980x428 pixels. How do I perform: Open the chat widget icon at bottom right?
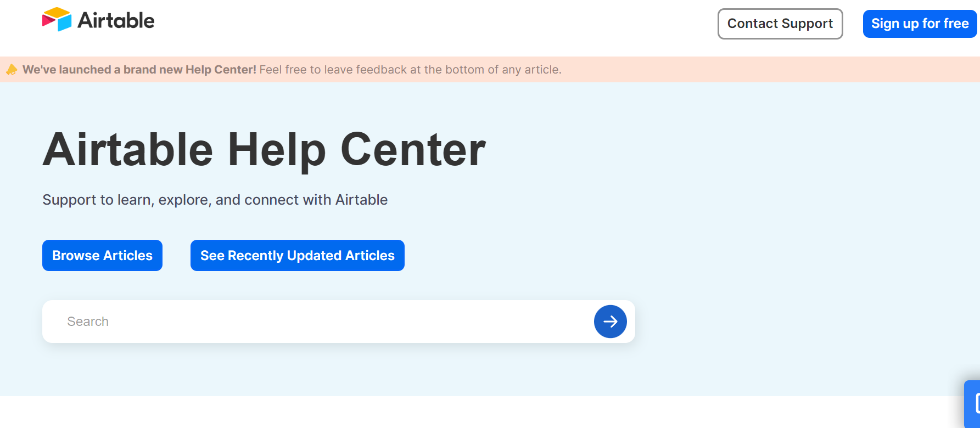click(x=973, y=403)
